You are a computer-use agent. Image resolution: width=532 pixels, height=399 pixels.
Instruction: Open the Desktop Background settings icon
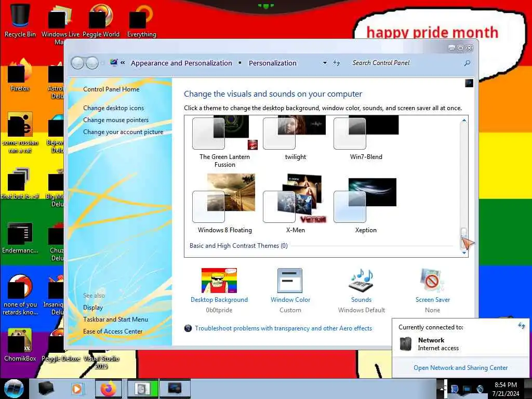(219, 281)
